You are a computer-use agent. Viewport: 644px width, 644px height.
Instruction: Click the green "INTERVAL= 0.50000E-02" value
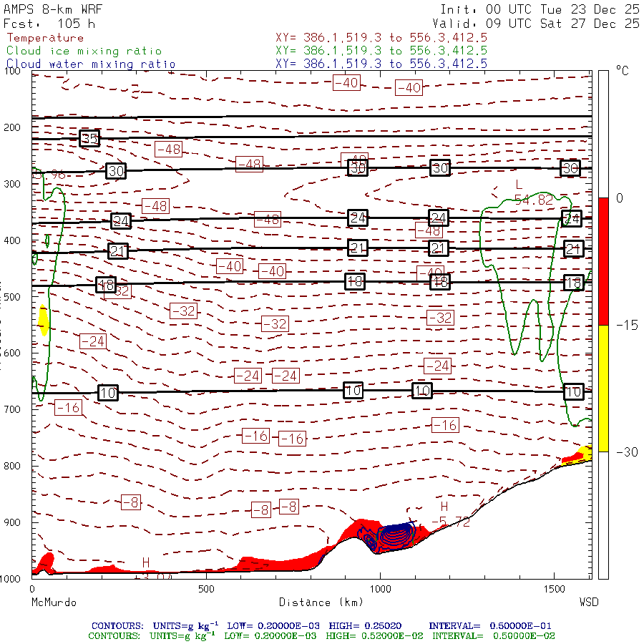click(493, 636)
